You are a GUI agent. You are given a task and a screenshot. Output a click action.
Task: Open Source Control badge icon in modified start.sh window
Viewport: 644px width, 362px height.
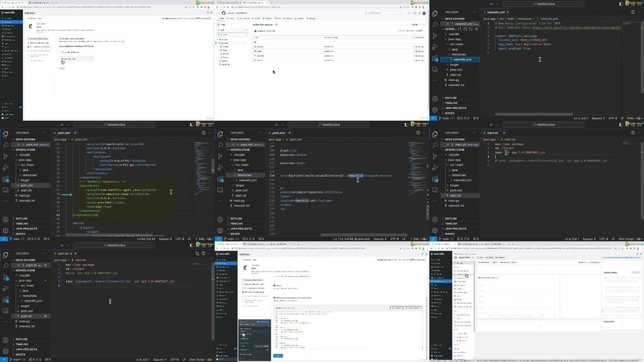click(x=6, y=277)
